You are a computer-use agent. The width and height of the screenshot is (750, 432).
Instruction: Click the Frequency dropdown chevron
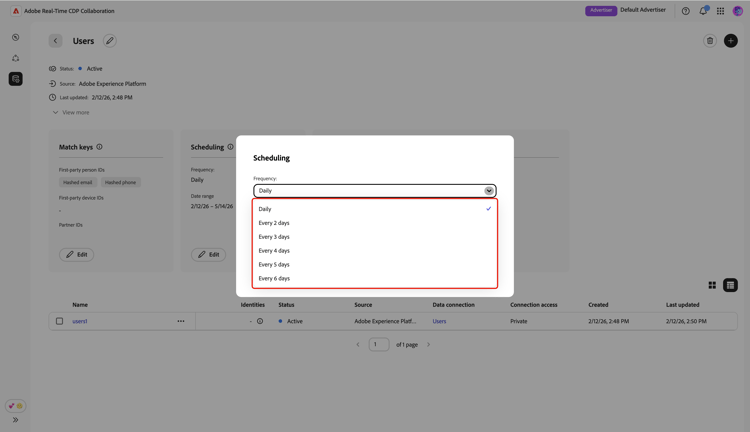point(488,190)
